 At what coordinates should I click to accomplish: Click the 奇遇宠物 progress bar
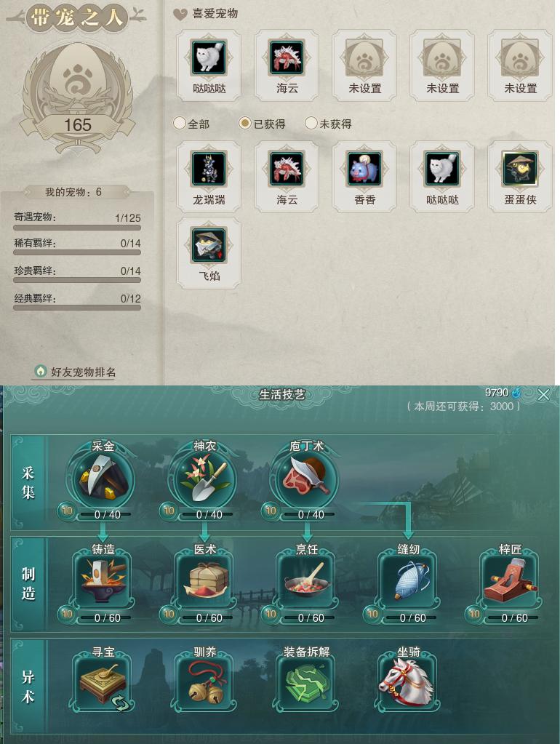click(x=77, y=228)
